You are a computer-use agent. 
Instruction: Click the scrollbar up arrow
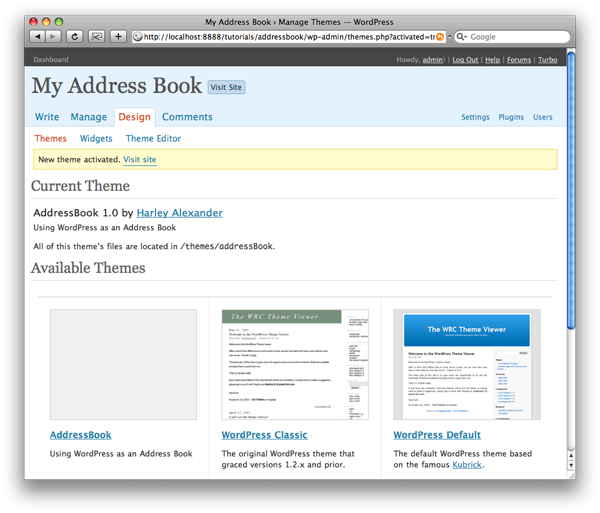click(x=571, y=456)
